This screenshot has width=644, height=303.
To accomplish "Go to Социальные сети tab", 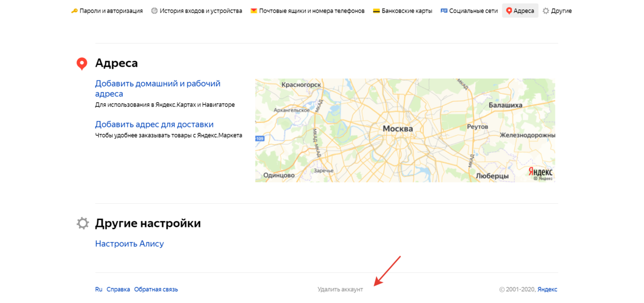I will pyautogui.click(x=473, y=11).
